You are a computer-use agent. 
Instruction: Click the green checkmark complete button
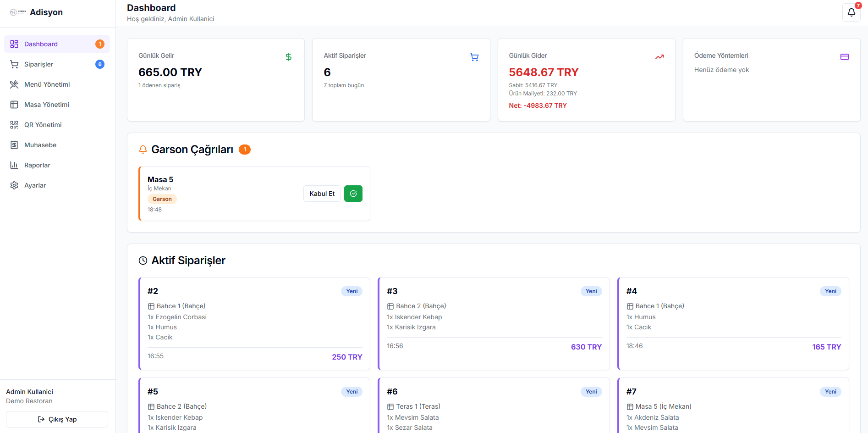353,194
